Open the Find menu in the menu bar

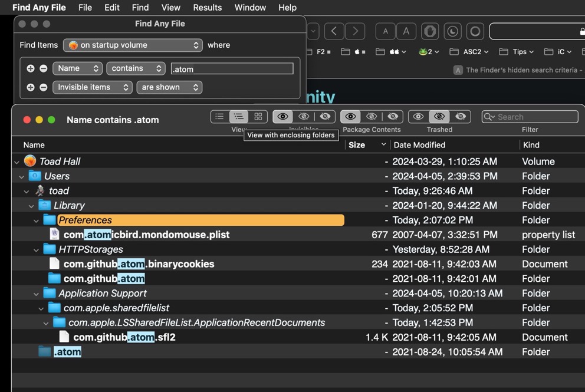[140, 8]
